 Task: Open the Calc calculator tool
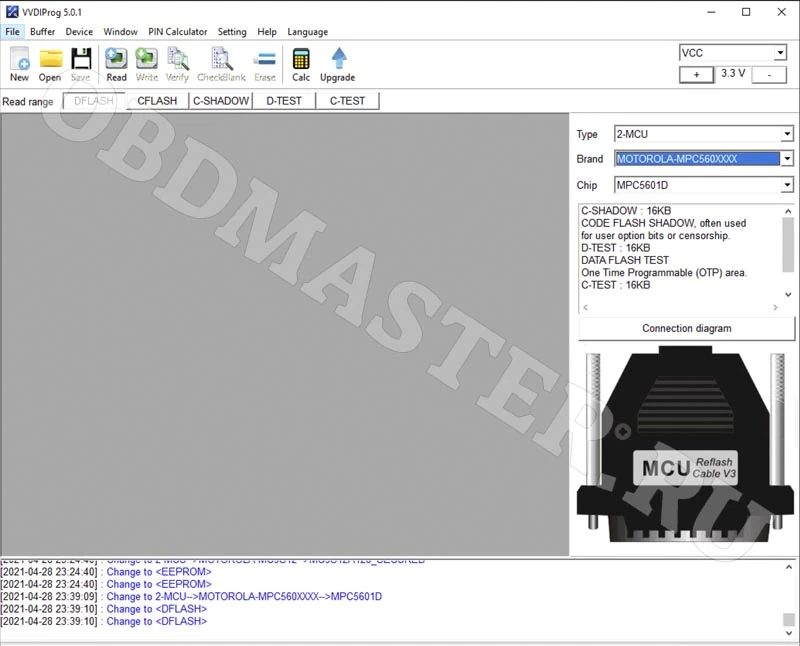[x=301, y=64]
